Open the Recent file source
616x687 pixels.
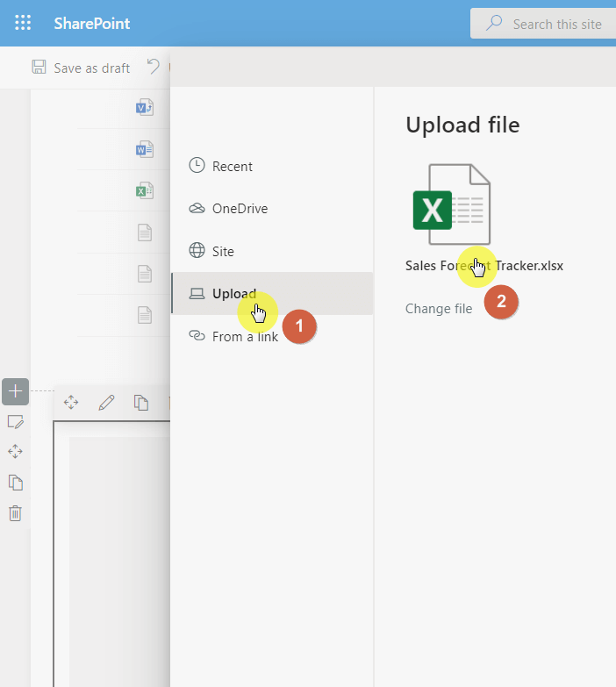[272, 166]
